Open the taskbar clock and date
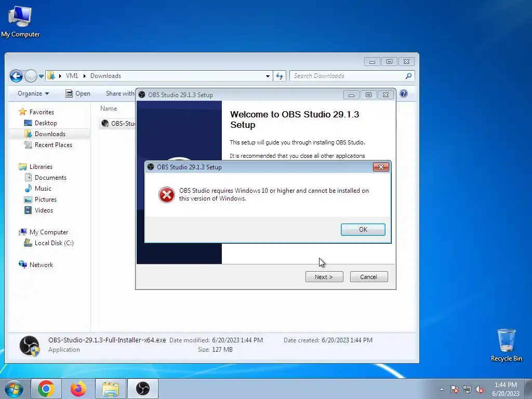Image resolution: width=532 pixels, height=399 pixels. tap(506, 389)
